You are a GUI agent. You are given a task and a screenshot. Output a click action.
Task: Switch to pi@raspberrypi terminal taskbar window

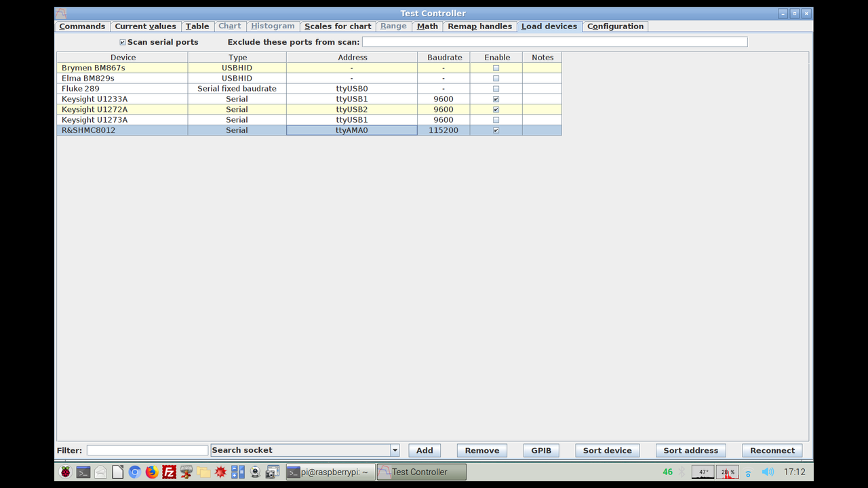(x=330, y=472)
